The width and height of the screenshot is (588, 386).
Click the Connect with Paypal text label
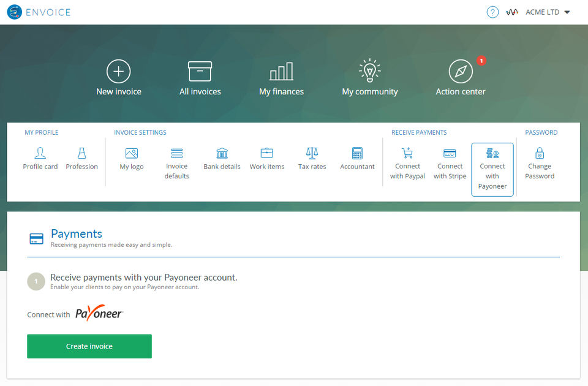point(408,171)
